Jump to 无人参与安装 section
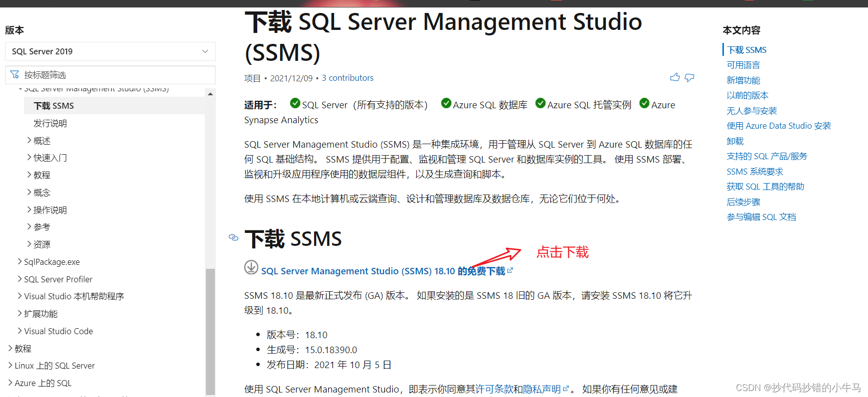Screen dimensions: 868x397 752,111
